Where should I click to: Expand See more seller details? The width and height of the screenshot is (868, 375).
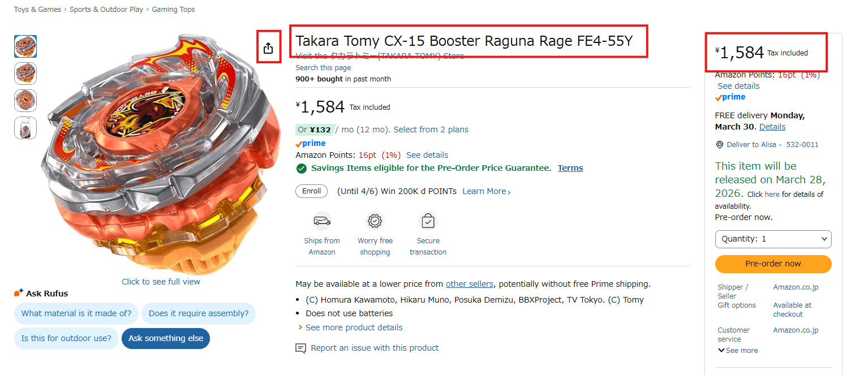[738, 351]
